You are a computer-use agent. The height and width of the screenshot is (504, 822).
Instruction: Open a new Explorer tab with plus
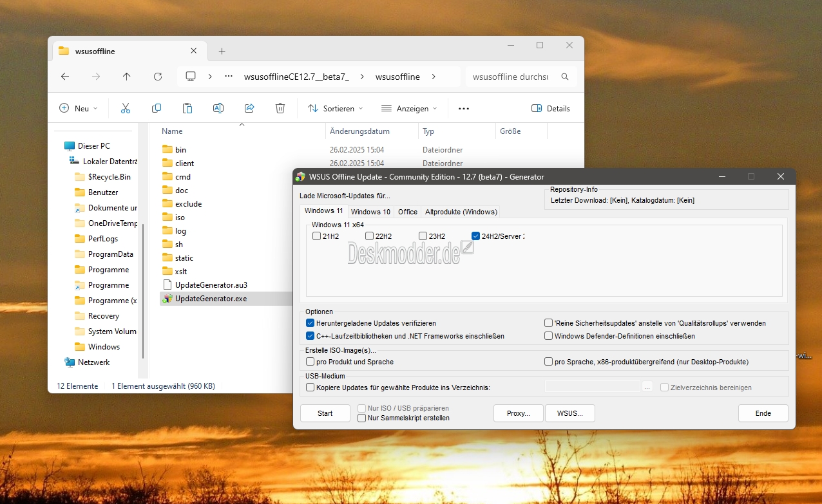pyautogui.click(x=222, y=51)
